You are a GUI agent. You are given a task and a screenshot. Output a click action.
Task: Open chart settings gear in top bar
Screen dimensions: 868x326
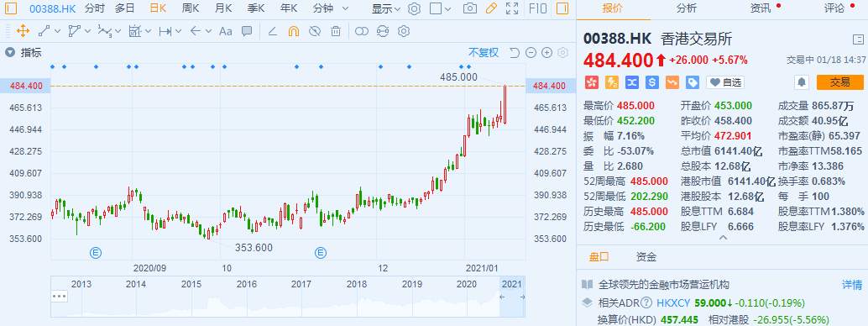(414, 8)
